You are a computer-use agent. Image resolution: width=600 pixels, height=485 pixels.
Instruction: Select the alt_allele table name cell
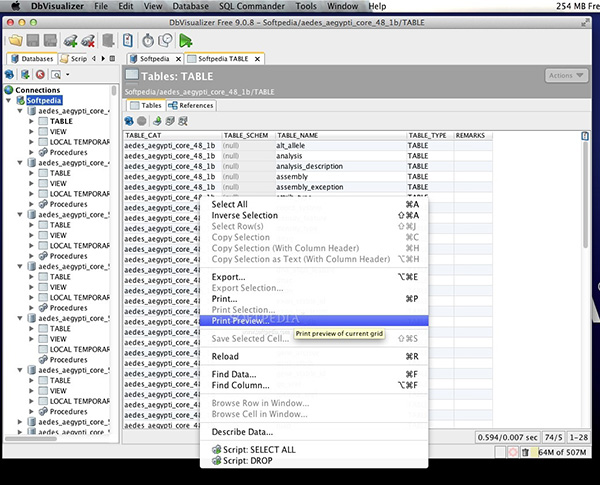[x=341, y=146]
